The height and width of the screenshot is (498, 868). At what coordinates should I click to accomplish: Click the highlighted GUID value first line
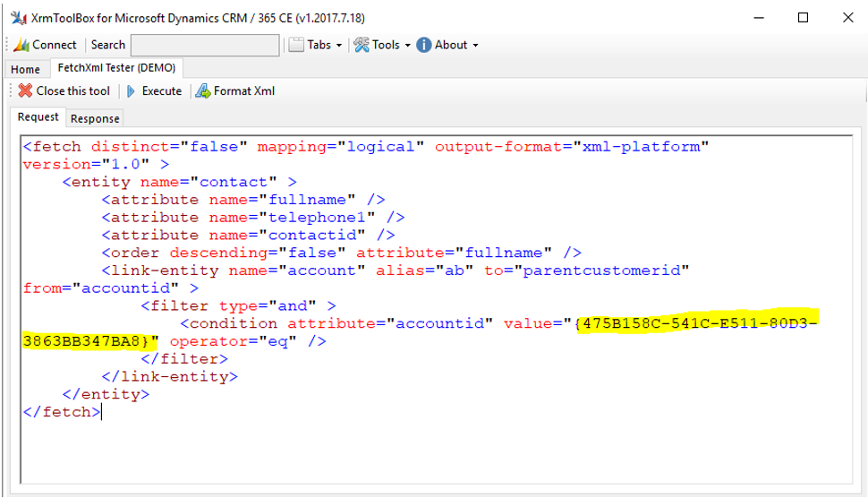click(x=696, y=322)
